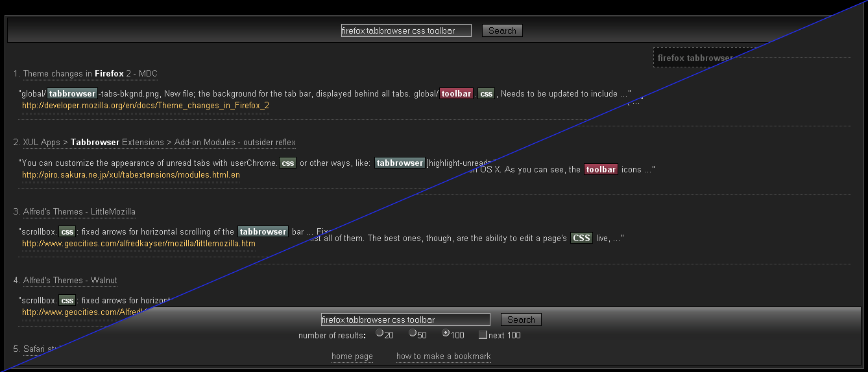Click red toolbar keyword in second result
The image size is (868, 372).
pyautogui.click(x=601, y=169)
